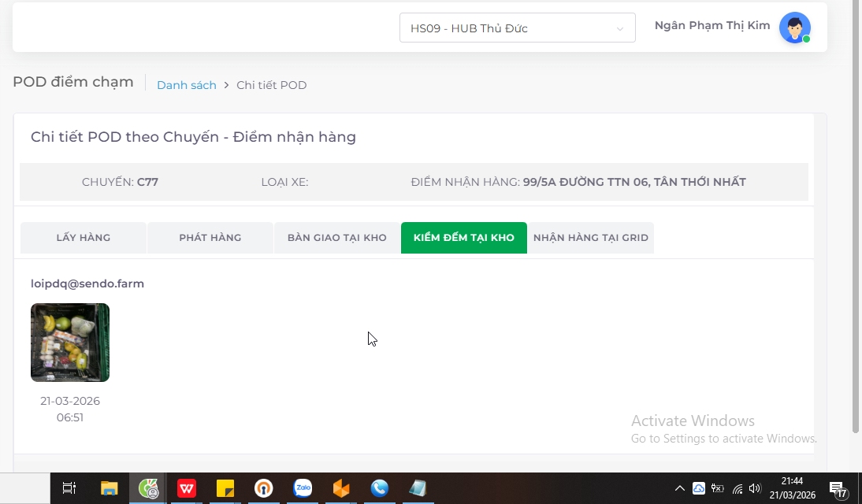Show hidden system tray icons
Viewport: 862px width, 504px height.
point(679,488)
